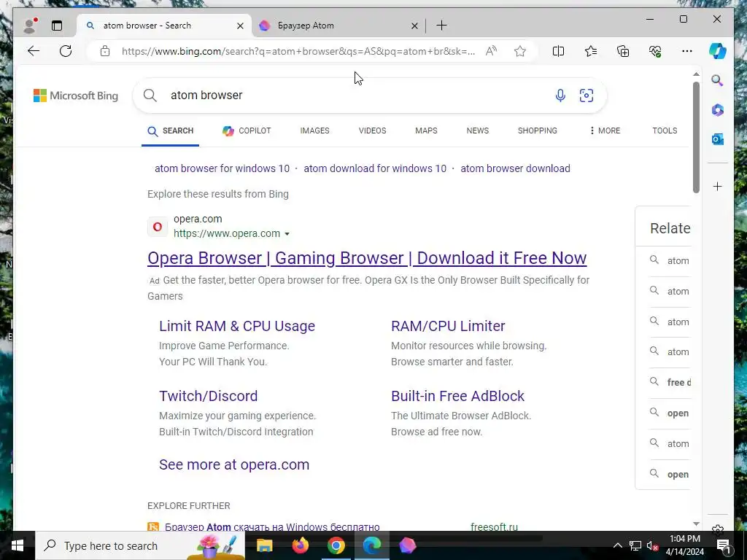This screenshot has height=560, width=747.
Task: Open the Atom browser taskbar icon
Action: pos(407,545)
